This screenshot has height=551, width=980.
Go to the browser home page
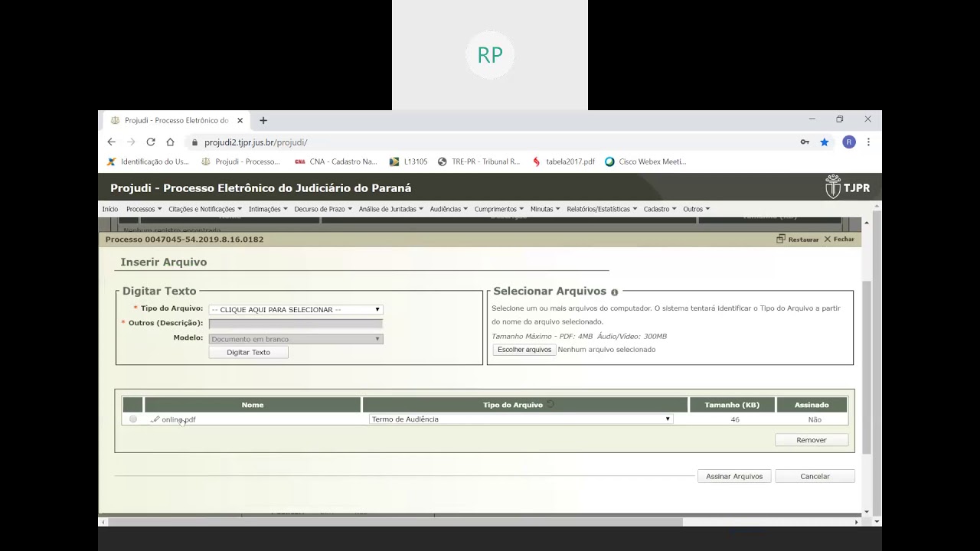point(170,142)
